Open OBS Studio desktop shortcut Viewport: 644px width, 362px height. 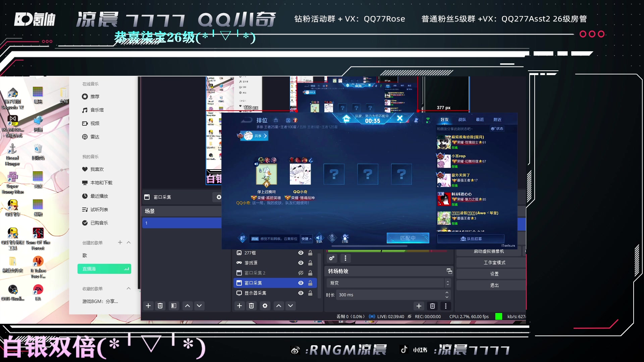point(13,293)
